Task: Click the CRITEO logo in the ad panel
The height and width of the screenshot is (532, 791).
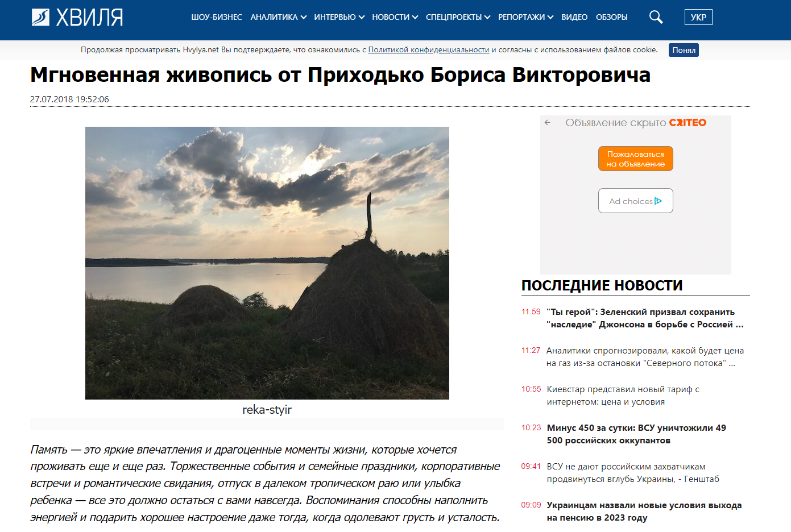Action: (x=688, y=123)
